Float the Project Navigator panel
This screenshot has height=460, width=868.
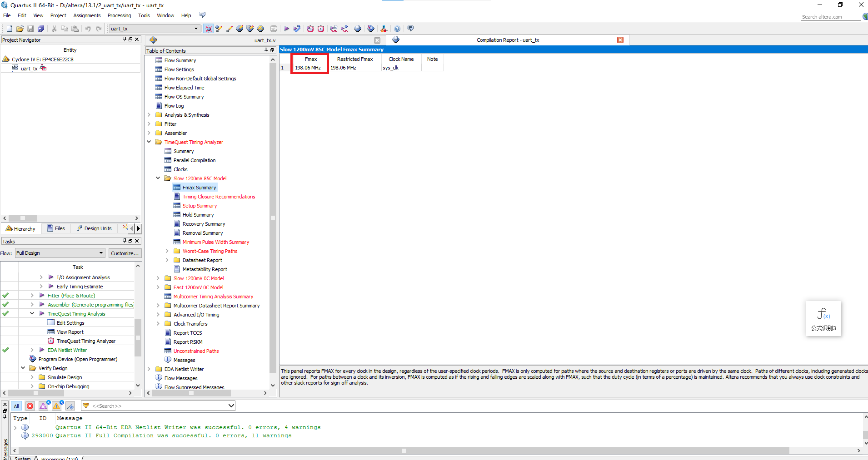[130, 40]
